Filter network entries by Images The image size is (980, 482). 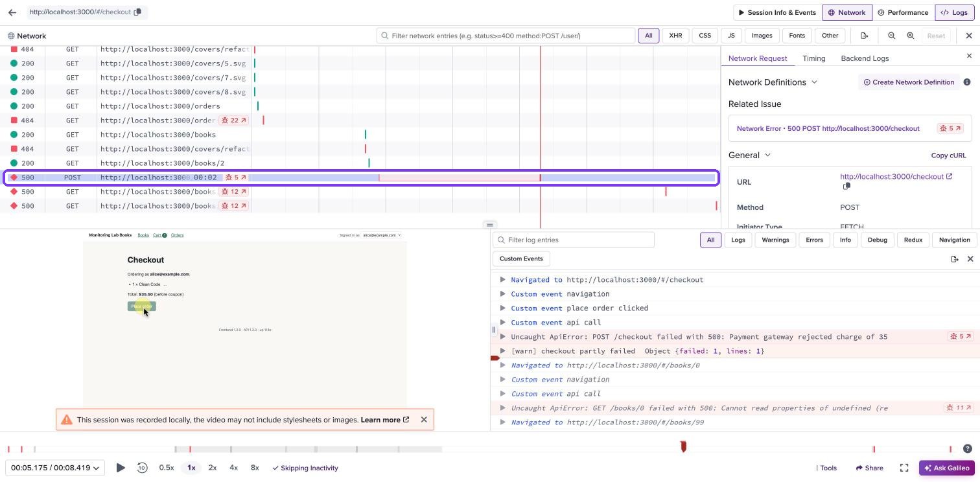[x=762, y=36]
